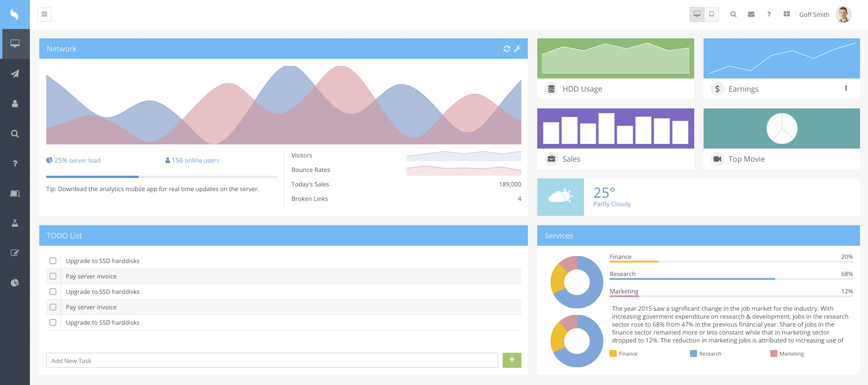Screen dimensions: 868x385
Task: Open the Earnings line chart card
Action: [x=782, y=58]
